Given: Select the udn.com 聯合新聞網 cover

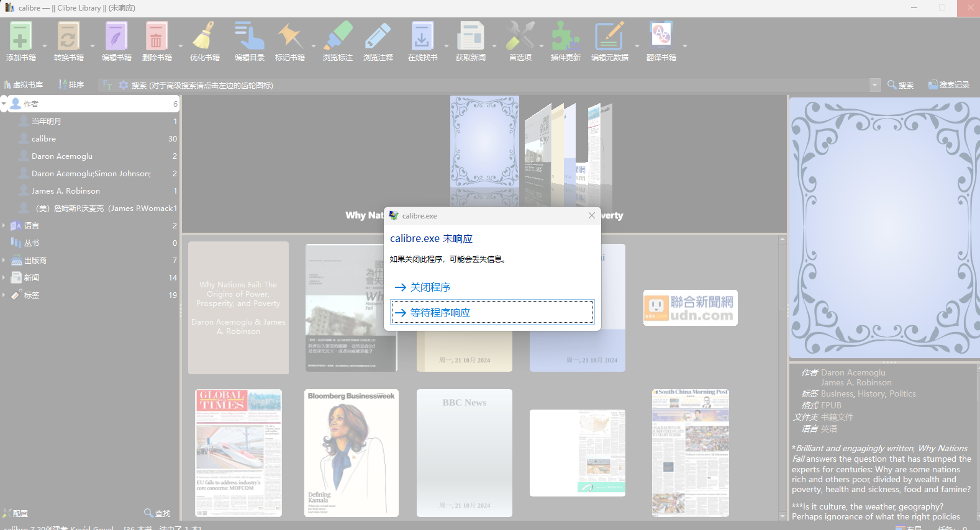Looking at the screenshot, I should pos(691,308).
